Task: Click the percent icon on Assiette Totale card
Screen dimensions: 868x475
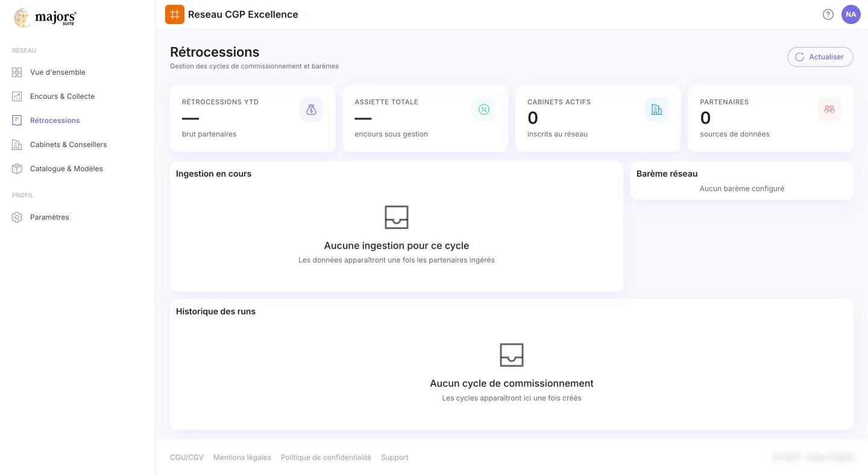Action: pos(483,110)
